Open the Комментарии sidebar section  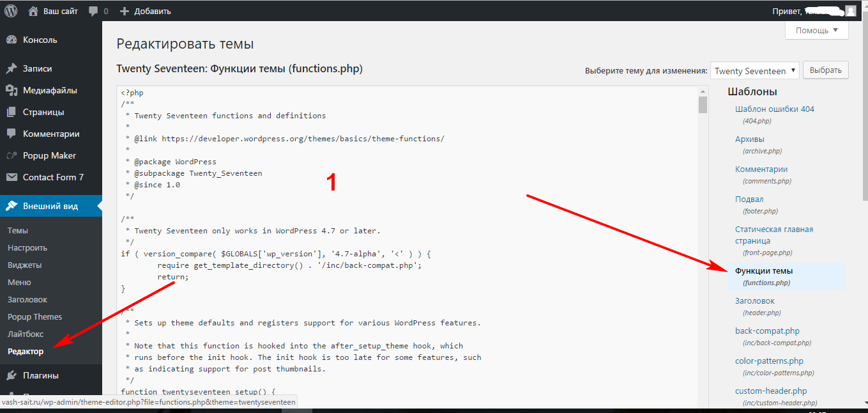[51, 134]
